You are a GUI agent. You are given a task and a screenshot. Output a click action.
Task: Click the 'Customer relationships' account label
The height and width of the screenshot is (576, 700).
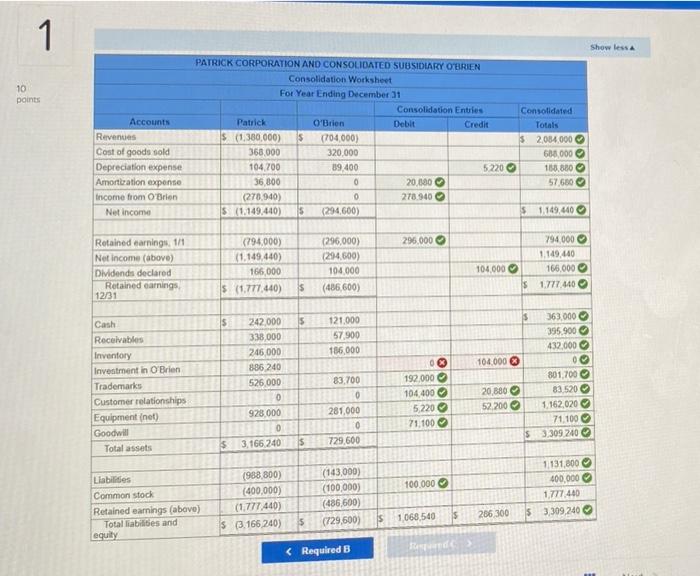[140, 401]
